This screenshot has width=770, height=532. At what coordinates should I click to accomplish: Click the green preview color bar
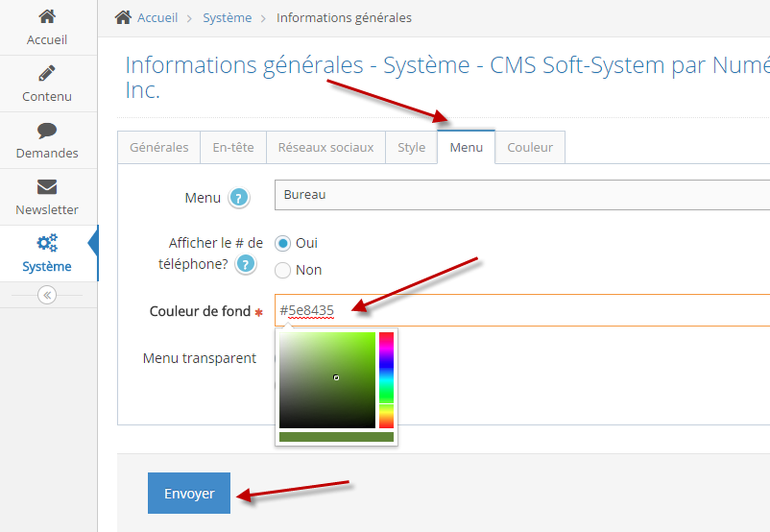[x=336, y=437]
